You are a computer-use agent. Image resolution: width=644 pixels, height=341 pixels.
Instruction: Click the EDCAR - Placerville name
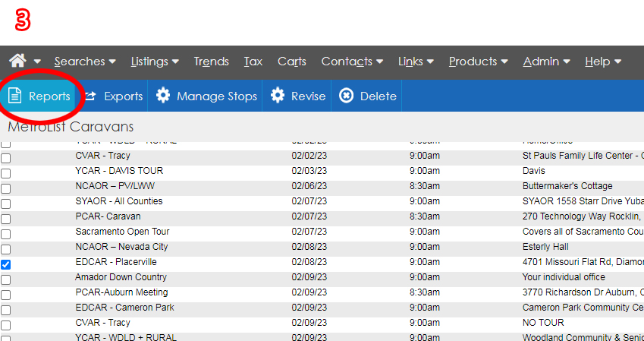pyautogui.click(x=116, y=262)
